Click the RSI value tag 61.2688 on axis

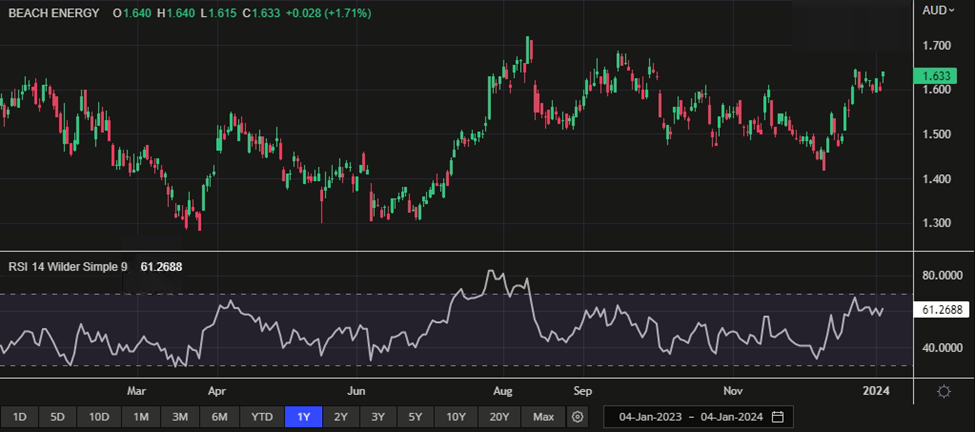click(943, 309)
